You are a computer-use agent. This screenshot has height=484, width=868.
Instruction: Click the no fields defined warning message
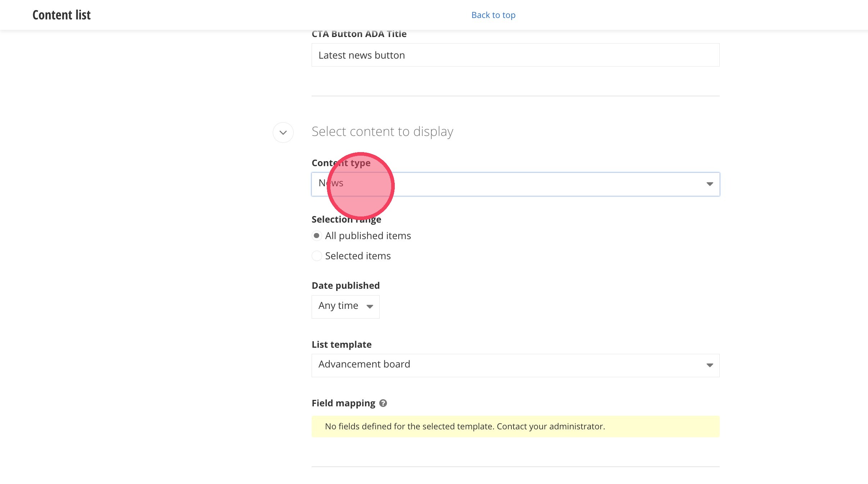[x=465, y=426]
